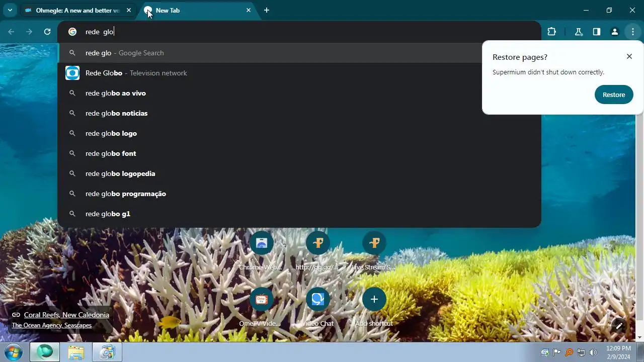Click the customize page pencil icon
The width and height of the screenshot is (644, 362).
point(619,326)
